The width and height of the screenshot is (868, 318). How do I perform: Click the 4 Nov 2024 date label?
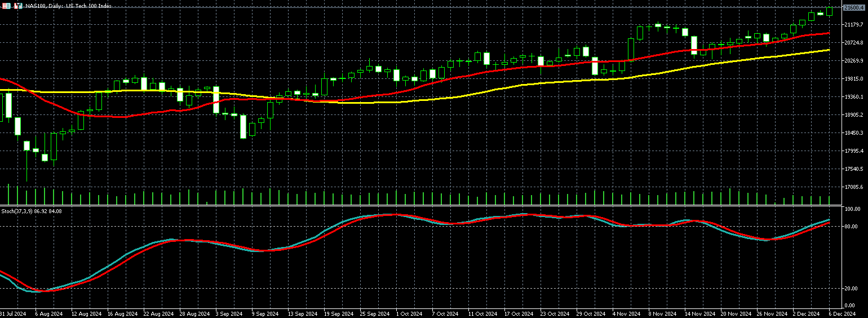627,313
